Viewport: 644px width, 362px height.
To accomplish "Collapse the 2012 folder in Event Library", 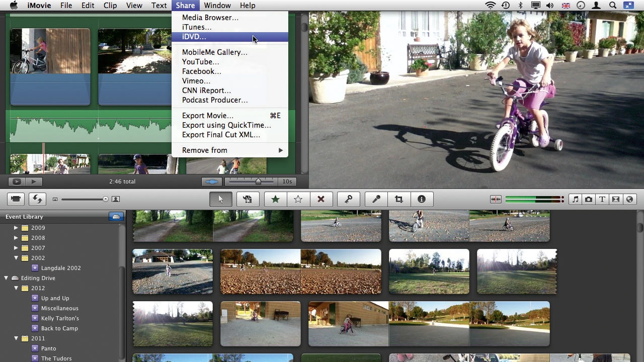I will point(16,288).
